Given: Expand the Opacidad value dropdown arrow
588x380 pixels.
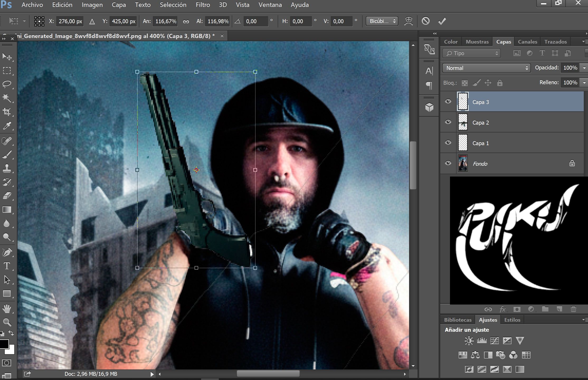Looking at the screenshot, I should point(584,68).
